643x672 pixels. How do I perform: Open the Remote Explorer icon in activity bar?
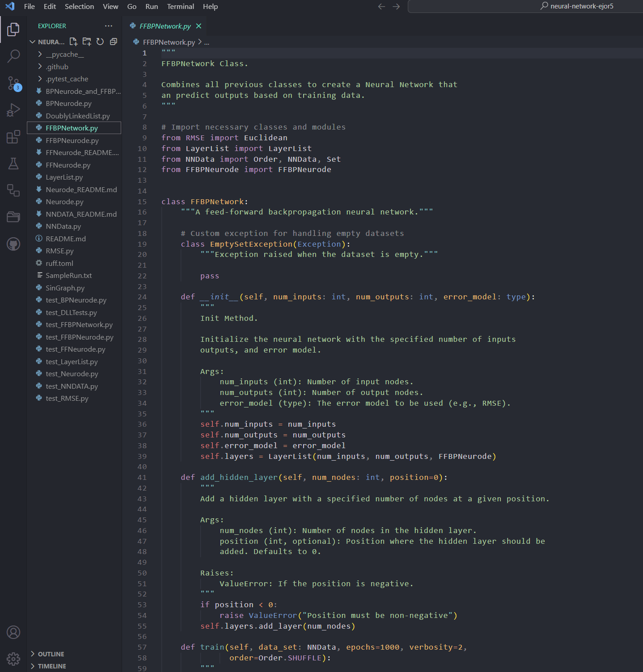(13, 190)
